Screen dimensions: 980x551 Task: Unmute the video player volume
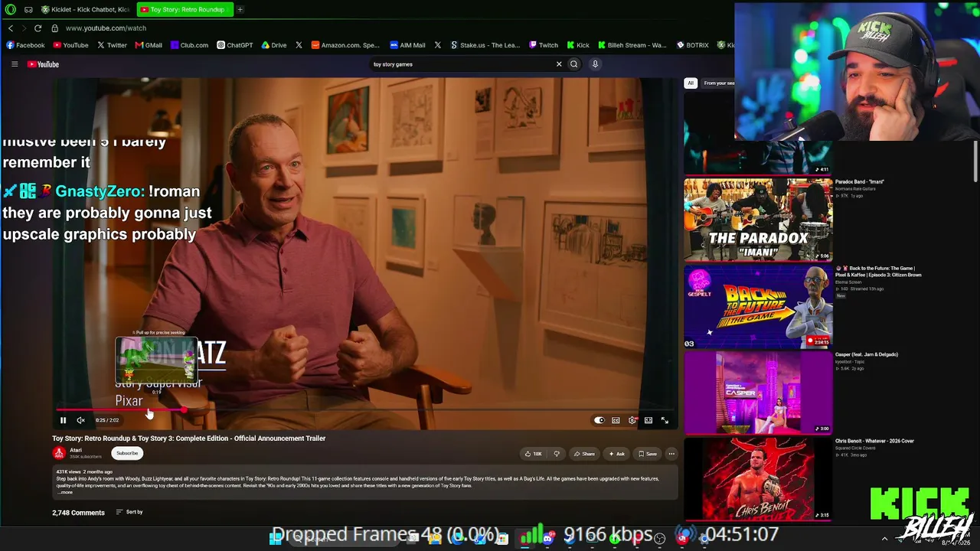(80, 420)
